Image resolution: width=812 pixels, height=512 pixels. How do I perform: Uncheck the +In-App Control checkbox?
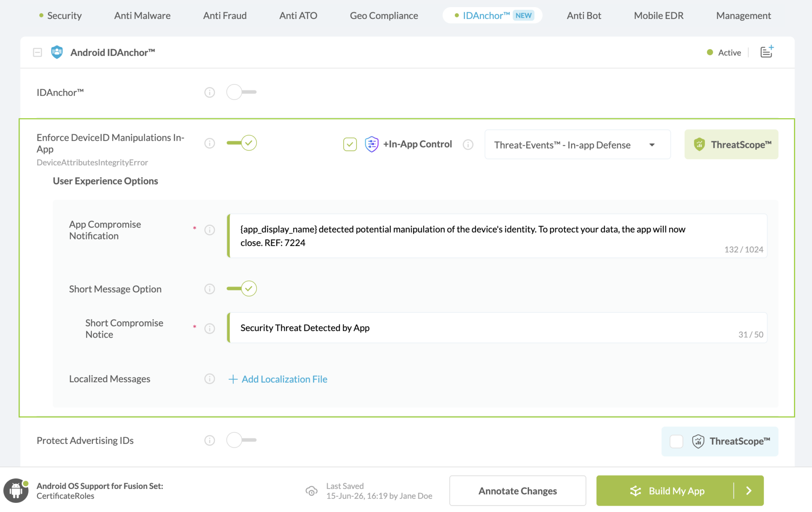[350, 144]
